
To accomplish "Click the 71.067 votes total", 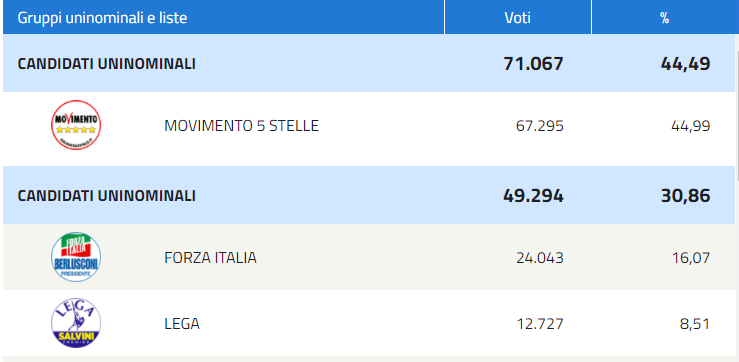I will 533,64.
